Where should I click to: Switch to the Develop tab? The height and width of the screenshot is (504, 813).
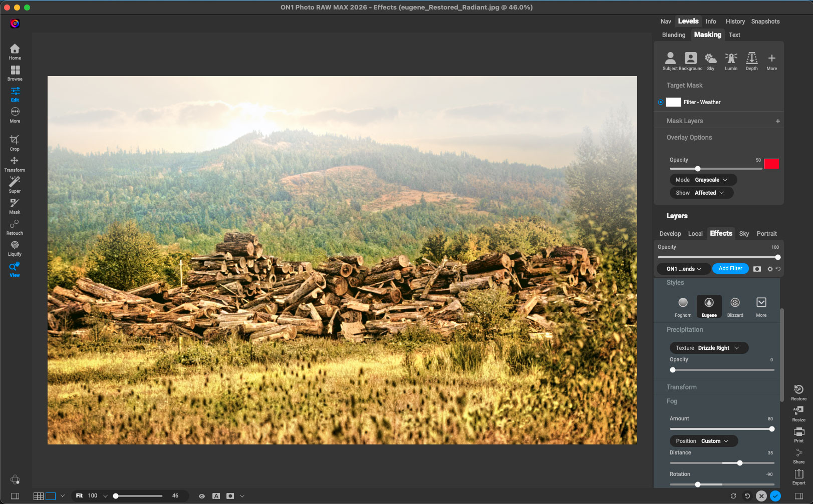[670, 234]
